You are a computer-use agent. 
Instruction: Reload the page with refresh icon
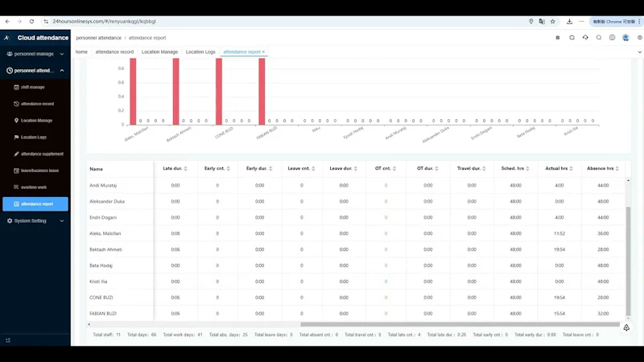[31, 22]
